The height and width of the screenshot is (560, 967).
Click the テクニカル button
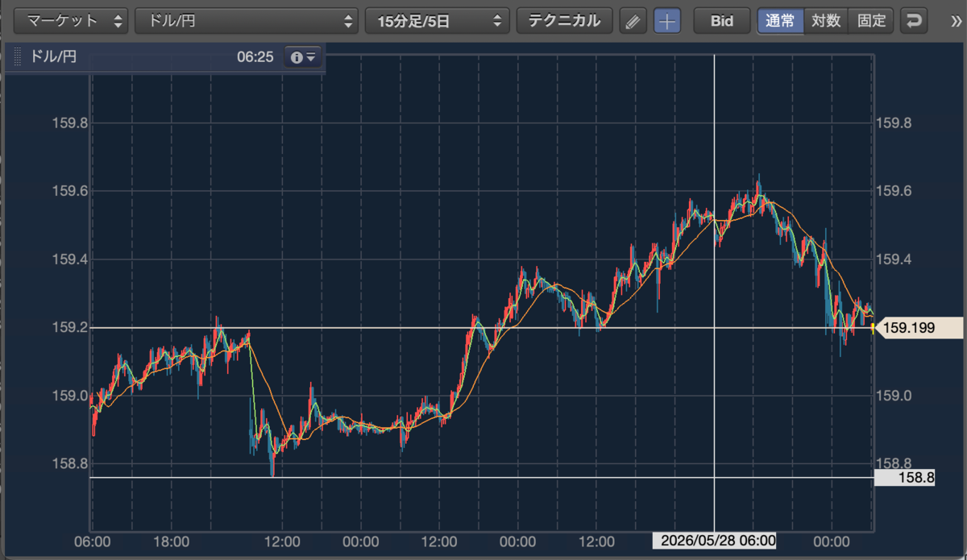(x=564, y=21)
